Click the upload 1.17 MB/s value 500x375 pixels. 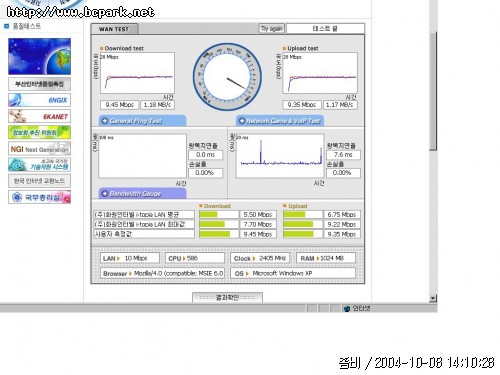click(340, 105)
